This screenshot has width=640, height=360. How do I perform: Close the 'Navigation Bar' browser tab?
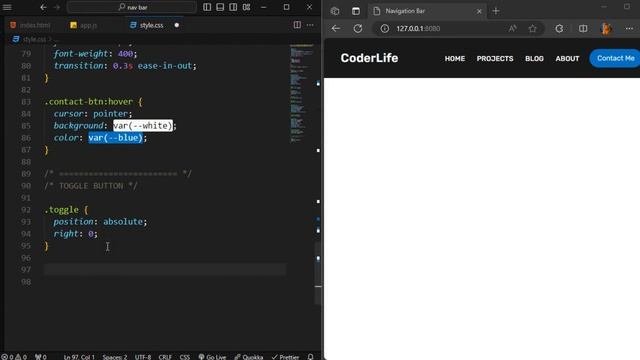(x=479, y=11)
